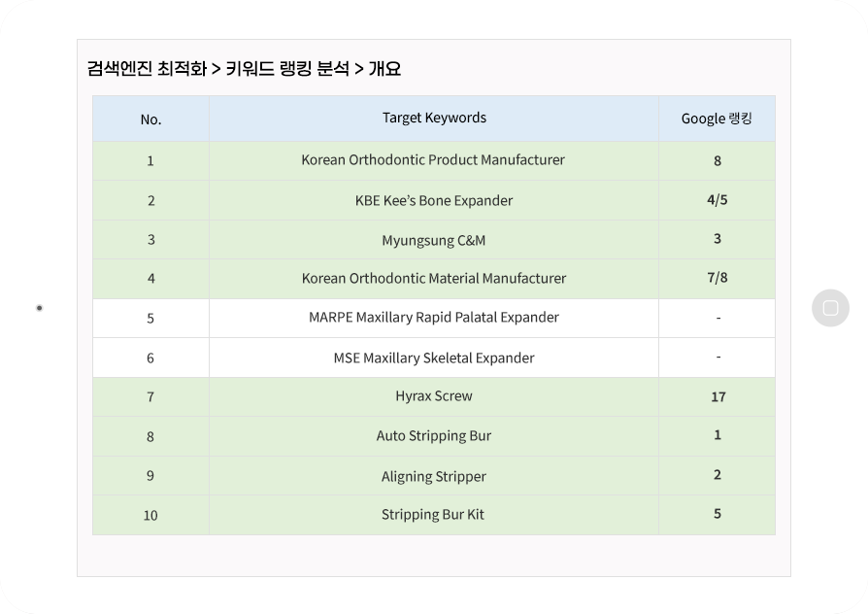Viewport: 868px width, 614px height.
Task: Select row number "10" beside Stripping Bur Kit
Action: 150,515
